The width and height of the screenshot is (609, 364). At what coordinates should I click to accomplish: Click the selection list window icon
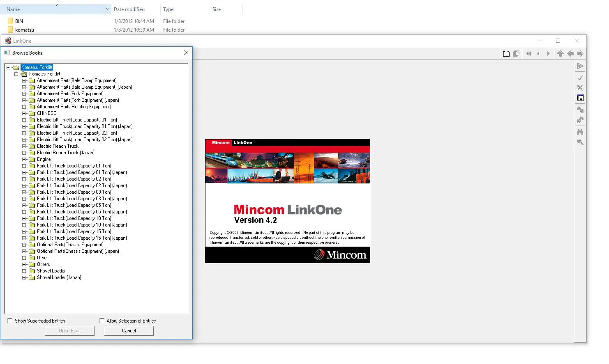[580, 98]
